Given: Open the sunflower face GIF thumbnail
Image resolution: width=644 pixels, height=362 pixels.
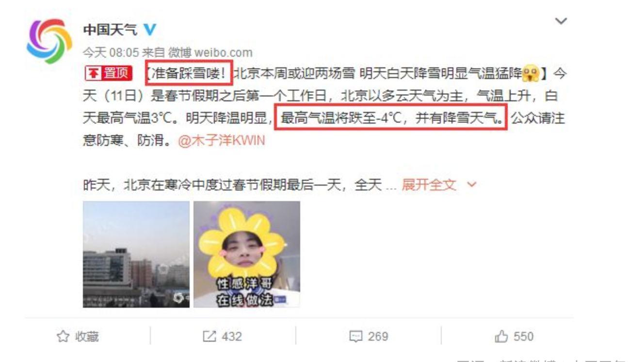Looking at the screenshot, I should click(x=247, y=254).
